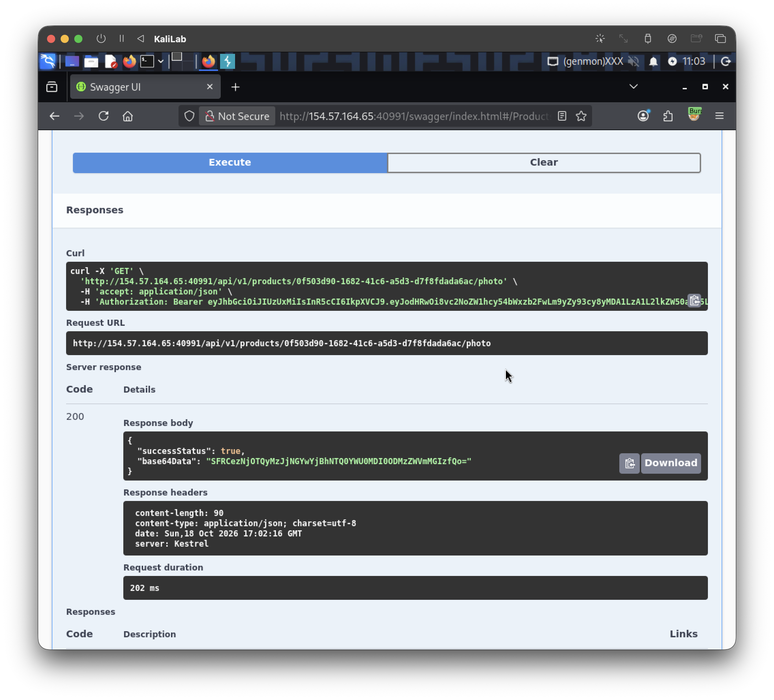Open the Firefox View icon
The height and width of the screenshot is (700, 774).
click(52, 87)
